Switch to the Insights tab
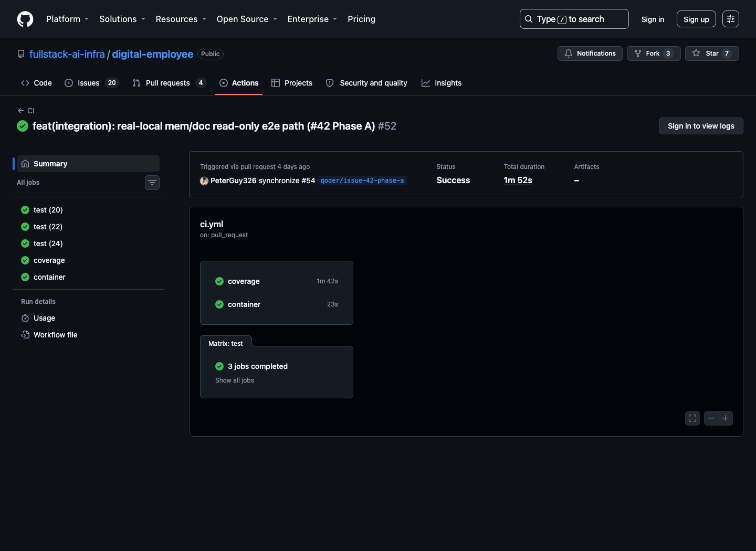Image resolution: width=756 pixels, height=551 pixels. pyautogui.click(x=442, y=83)
